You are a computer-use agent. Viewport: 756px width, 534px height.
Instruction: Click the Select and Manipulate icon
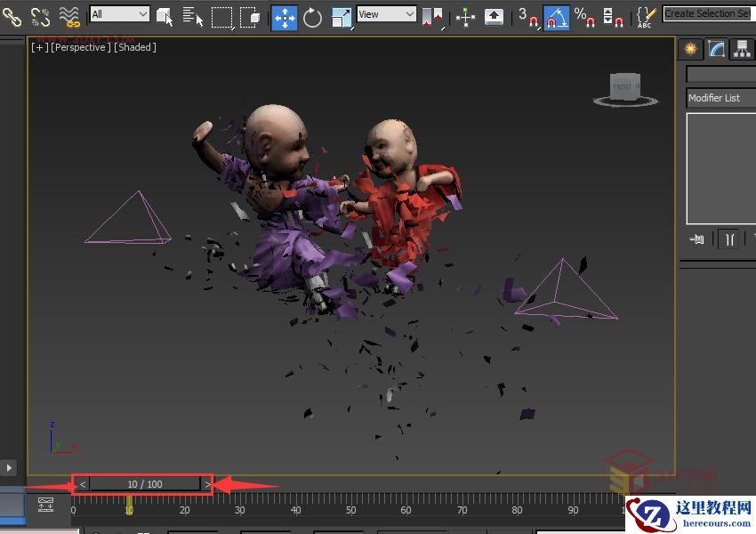[x=465, y=16]
